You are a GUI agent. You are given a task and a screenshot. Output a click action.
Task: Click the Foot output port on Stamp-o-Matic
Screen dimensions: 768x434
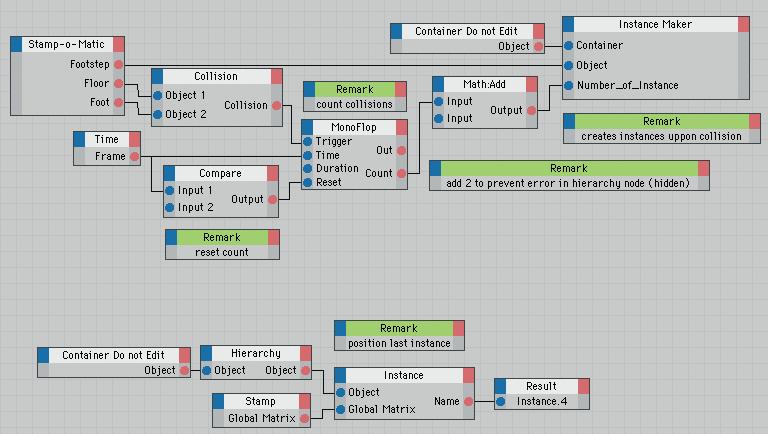(x=119, y=102)
